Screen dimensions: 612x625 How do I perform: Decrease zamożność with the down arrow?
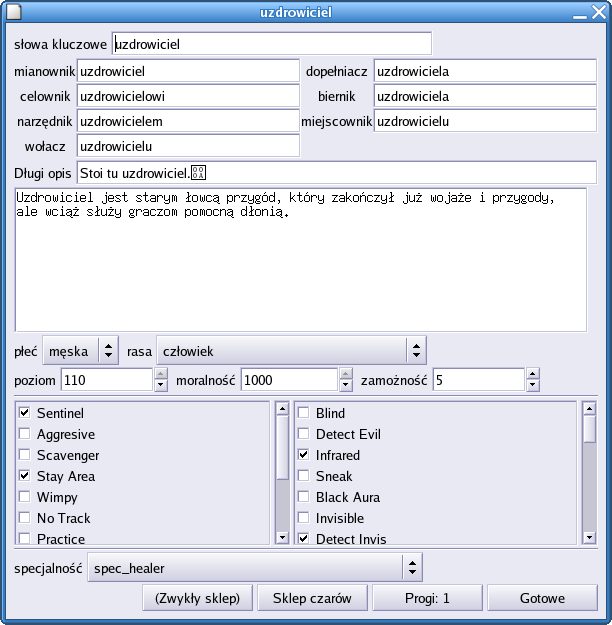[533, 385]
